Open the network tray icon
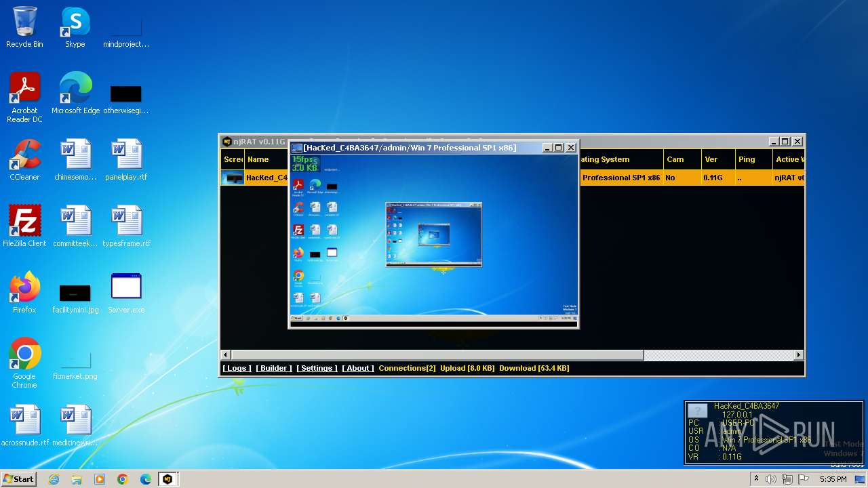Screen dimensions: 868x488 (787, 479)
